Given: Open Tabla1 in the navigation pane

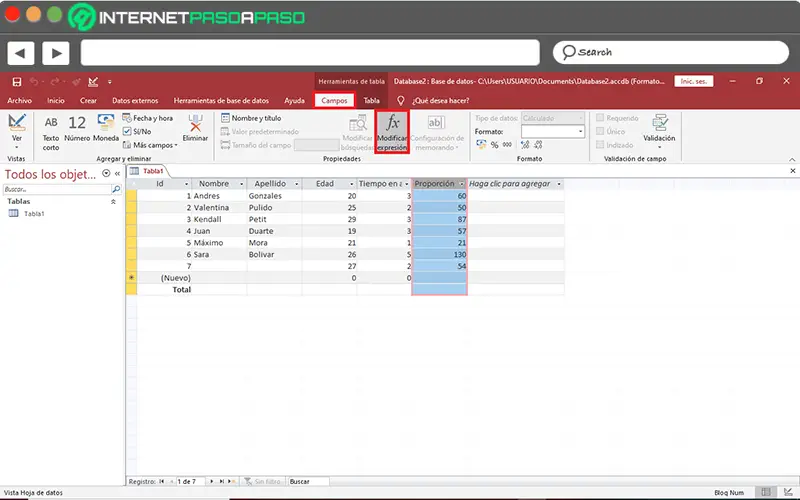Looking at the screenshot, I should coord(34,214).
